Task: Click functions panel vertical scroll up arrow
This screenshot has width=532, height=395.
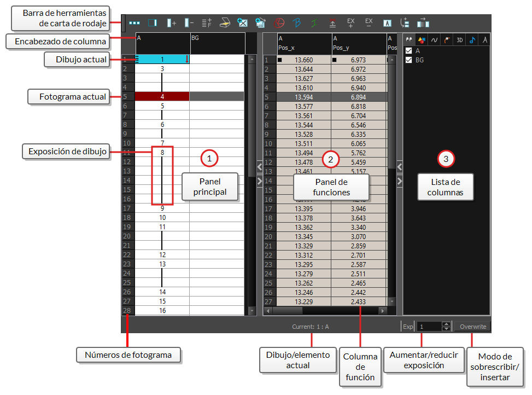Action: 392,60
